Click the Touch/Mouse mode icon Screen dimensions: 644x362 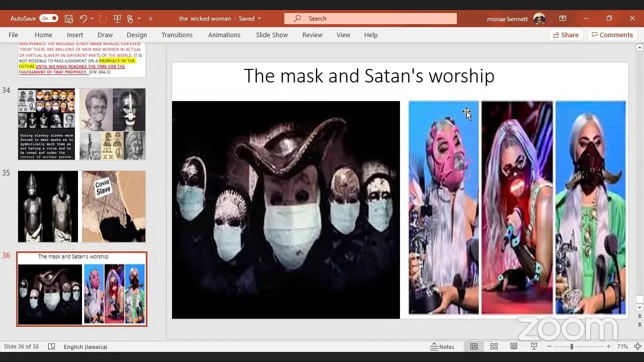[x=130, y=19]
